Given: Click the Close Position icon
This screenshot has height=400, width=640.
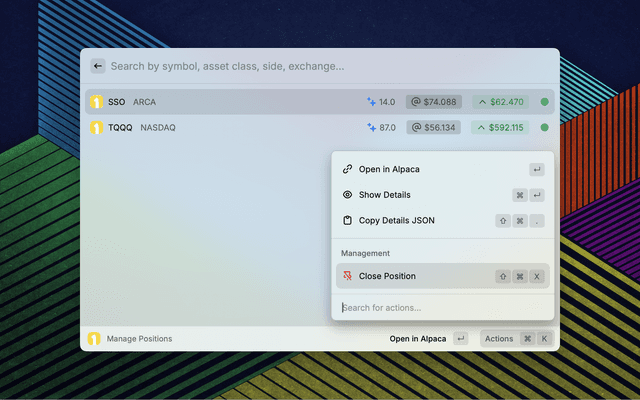Looking at the screenshot, I should [347, 276].
